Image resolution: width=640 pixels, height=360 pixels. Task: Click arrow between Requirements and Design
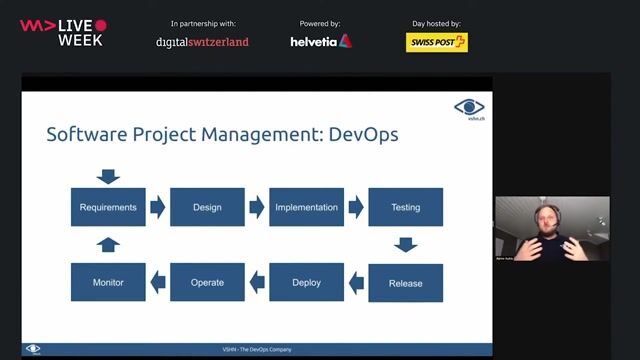tap(158, 207)
